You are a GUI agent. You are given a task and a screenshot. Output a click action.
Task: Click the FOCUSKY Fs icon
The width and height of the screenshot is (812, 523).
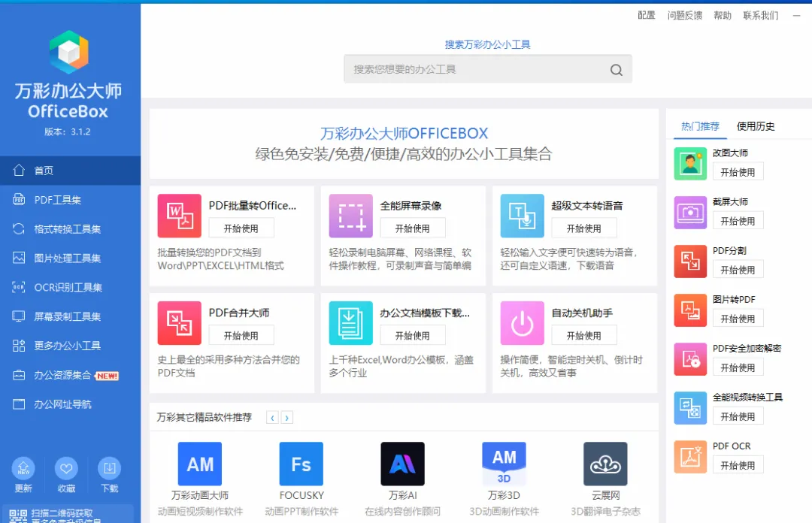[301, 464]
